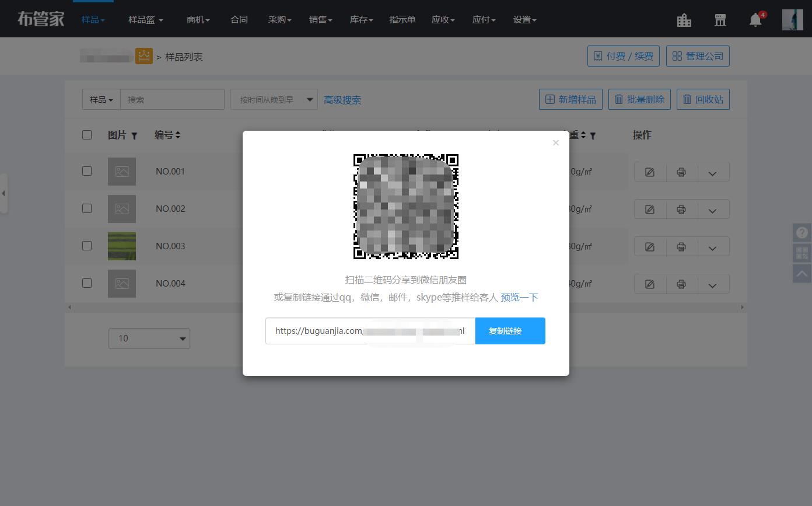Click the 付费 / 续费 button

tap(624, 56)
